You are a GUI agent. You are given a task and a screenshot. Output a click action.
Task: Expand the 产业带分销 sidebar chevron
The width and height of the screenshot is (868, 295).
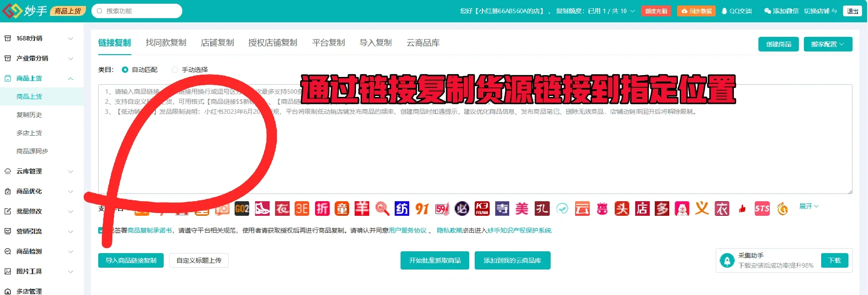70,59
